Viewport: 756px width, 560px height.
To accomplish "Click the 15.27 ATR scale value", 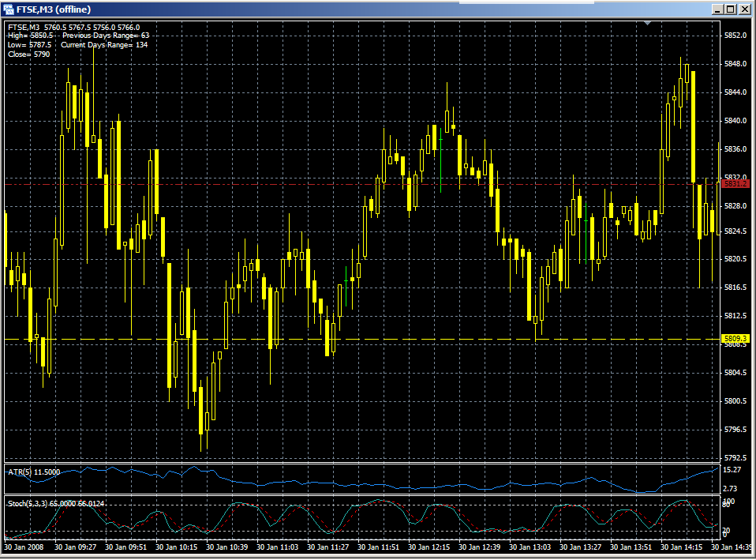I will 731,471.
